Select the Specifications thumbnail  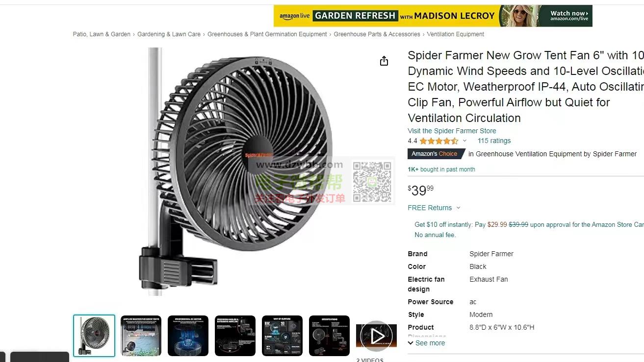pyautogui.click(x=329, y=336)
